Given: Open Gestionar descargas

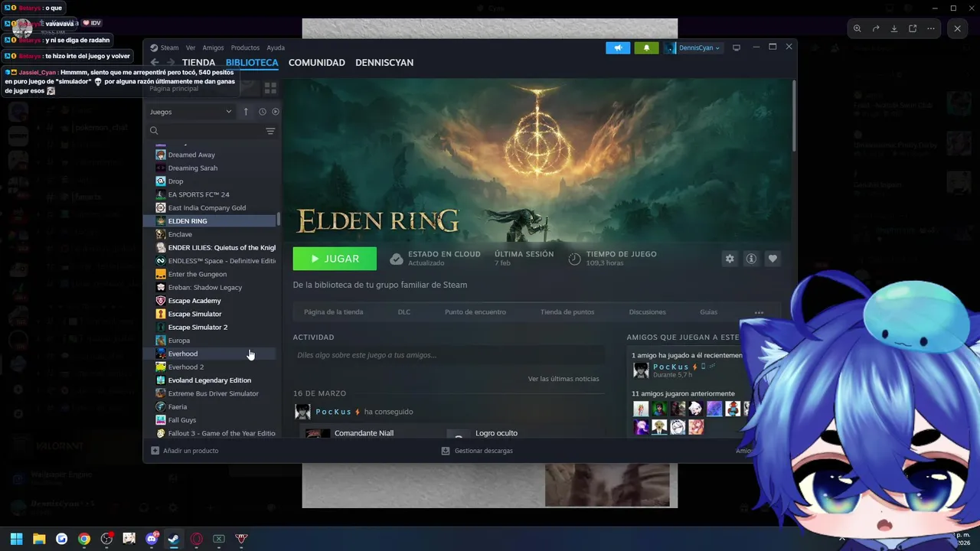Looking at the screenshot, I should click(x=477, y=451).
